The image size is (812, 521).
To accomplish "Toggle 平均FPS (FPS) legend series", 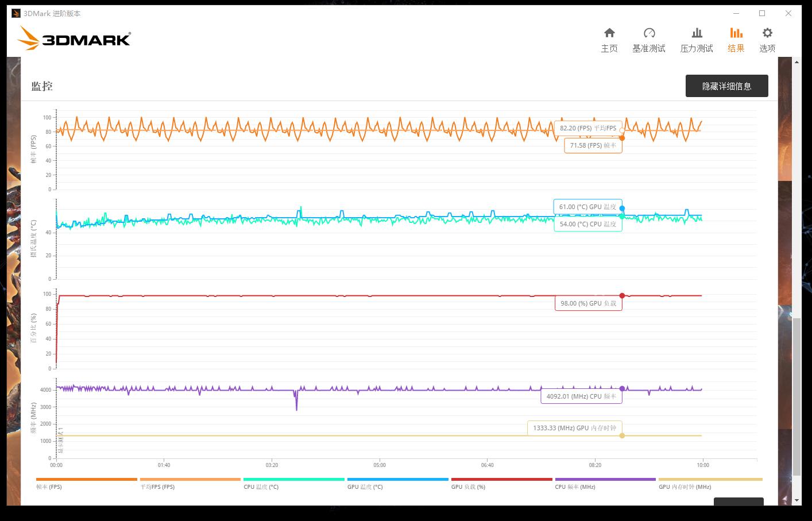I will 157,487.
